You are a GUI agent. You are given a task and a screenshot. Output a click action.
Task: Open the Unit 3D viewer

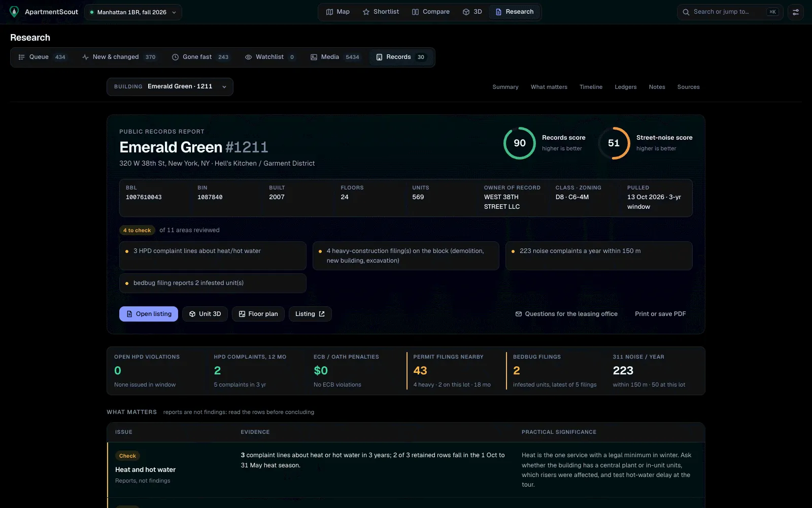[x=205, y=314]
